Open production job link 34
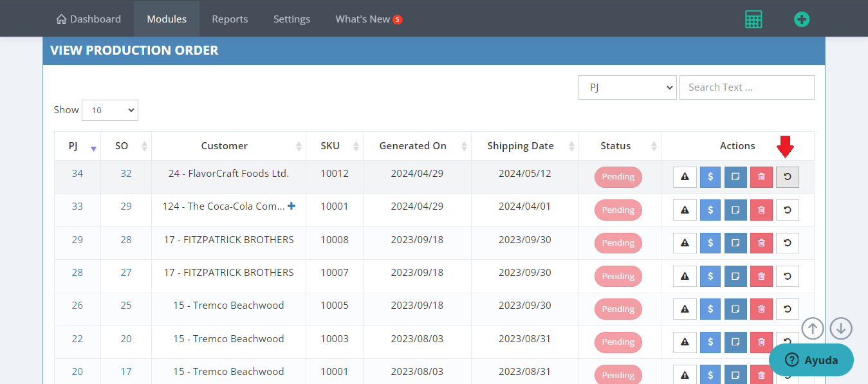The width and height of the screenshot is (868, 384). click(77, 174)
